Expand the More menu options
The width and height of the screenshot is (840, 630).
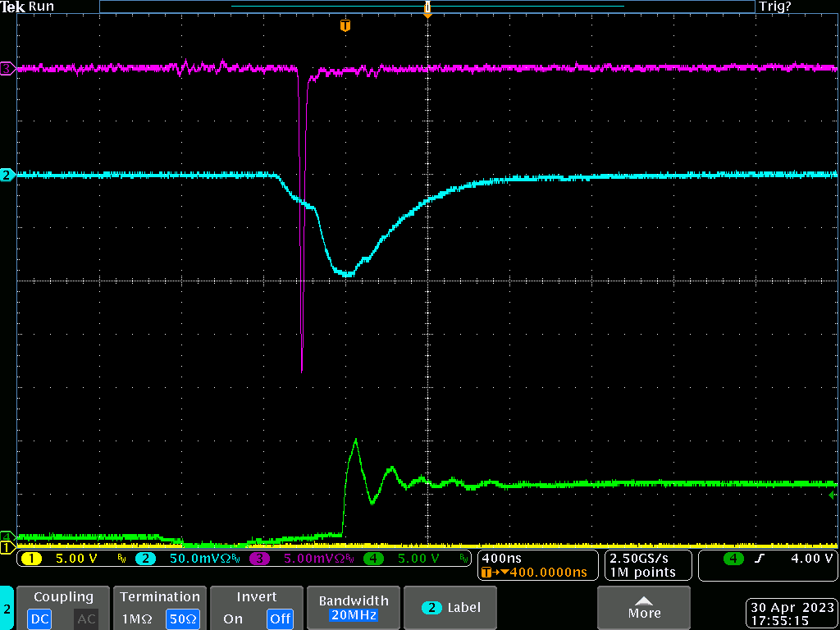point(643,608)
